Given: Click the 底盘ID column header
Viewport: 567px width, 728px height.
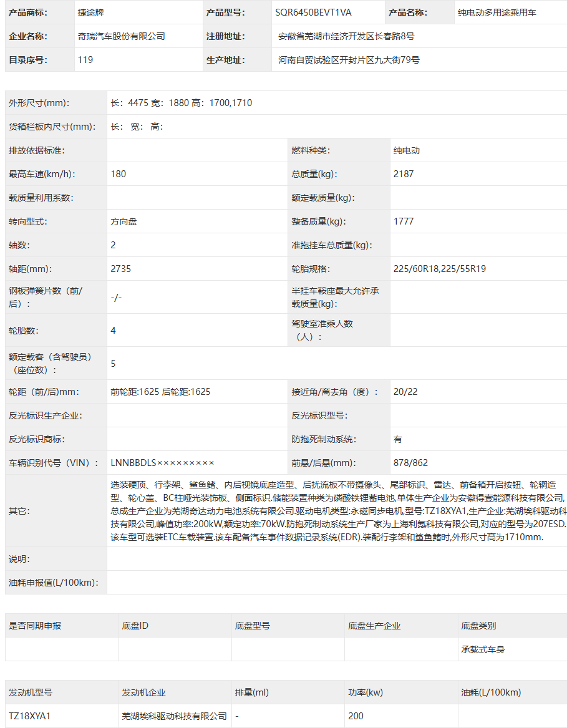Looking at the screenshot, I should pos(135,626).
